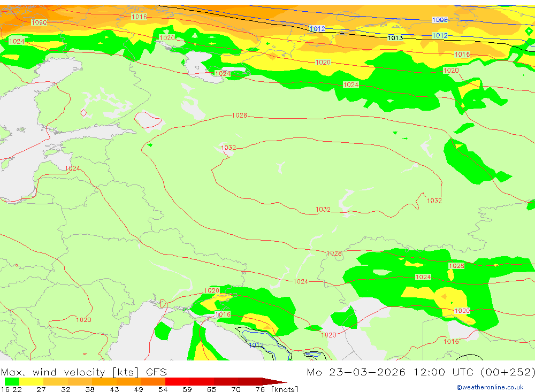Select the 59–65 knots legend swatch
535x392 pixels.
click(202, 381)
